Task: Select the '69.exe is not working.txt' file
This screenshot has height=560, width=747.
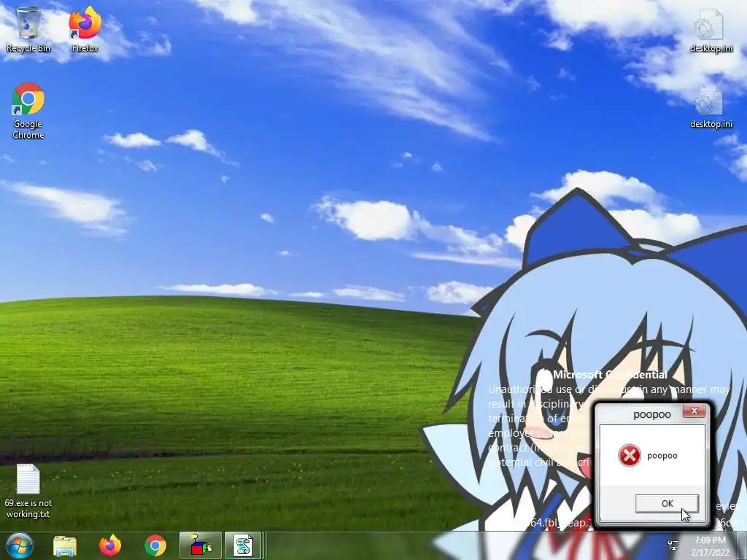Action: click(28, 491)
